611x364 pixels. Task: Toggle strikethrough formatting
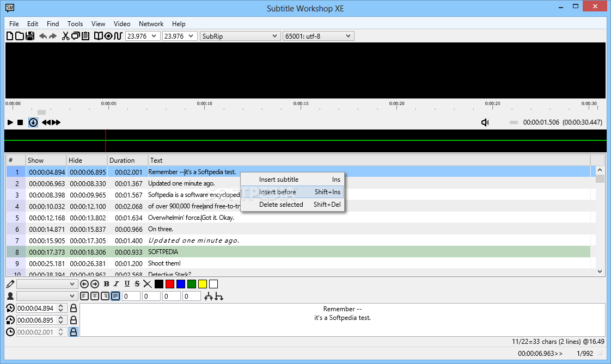tap(137, 284)
